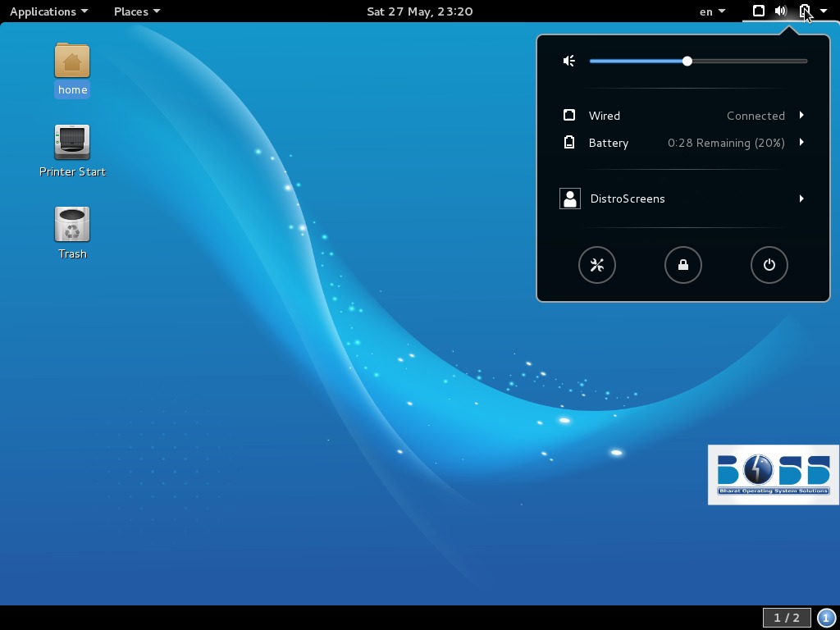The image size is (840, 630).
Task: Click the clock showing Sat 27 May
Action: tap(420, 11)
